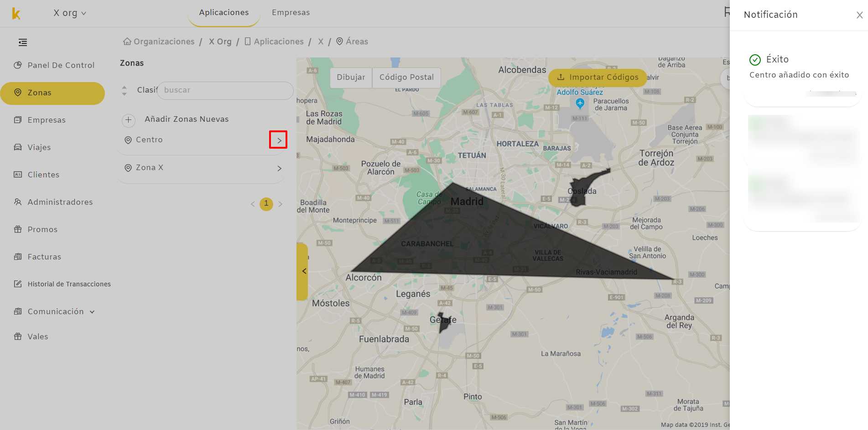Image resolution: width=868 pixels, height=430 pixels.
Task: Click the plus icon to add new zones
Action: coord(128,120)
